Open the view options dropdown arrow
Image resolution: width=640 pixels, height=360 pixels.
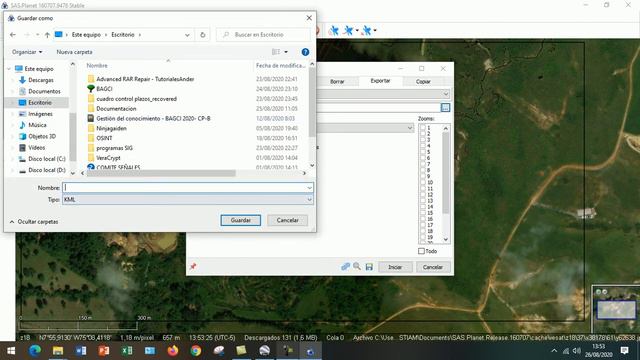(286, 52)
